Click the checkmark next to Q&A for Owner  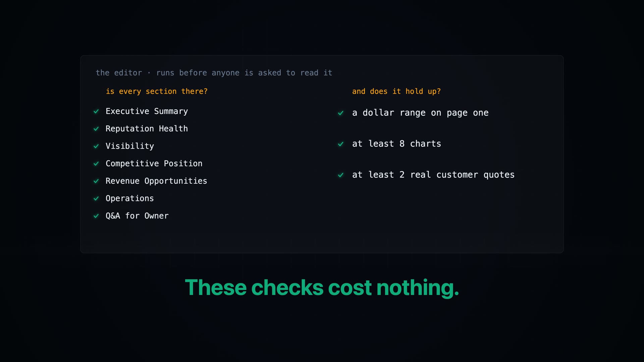(x=96, y=216)
